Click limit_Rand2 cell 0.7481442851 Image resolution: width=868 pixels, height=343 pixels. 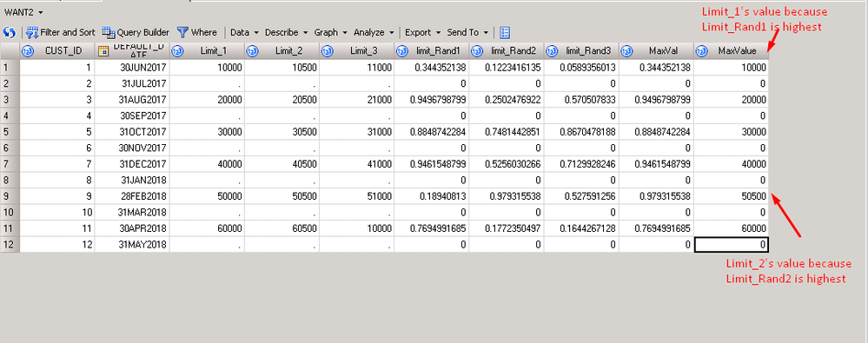point(506,132)
